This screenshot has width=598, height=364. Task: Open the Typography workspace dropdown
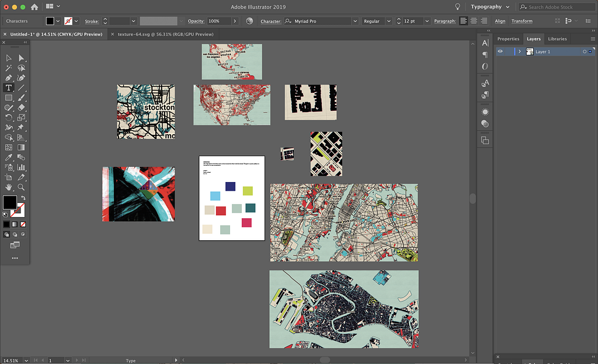[490, 7]
